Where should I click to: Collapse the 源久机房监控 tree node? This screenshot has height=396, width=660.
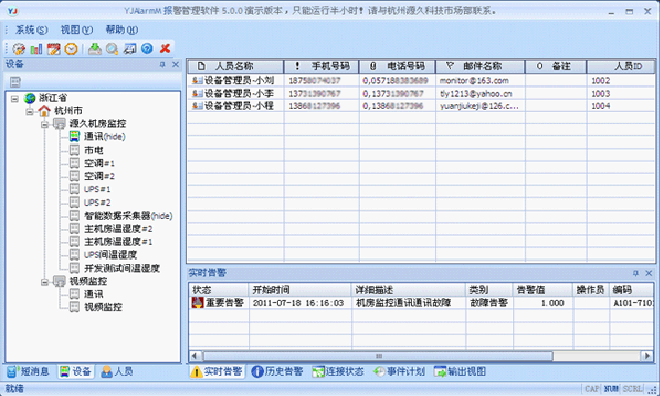tap(45, 125)
